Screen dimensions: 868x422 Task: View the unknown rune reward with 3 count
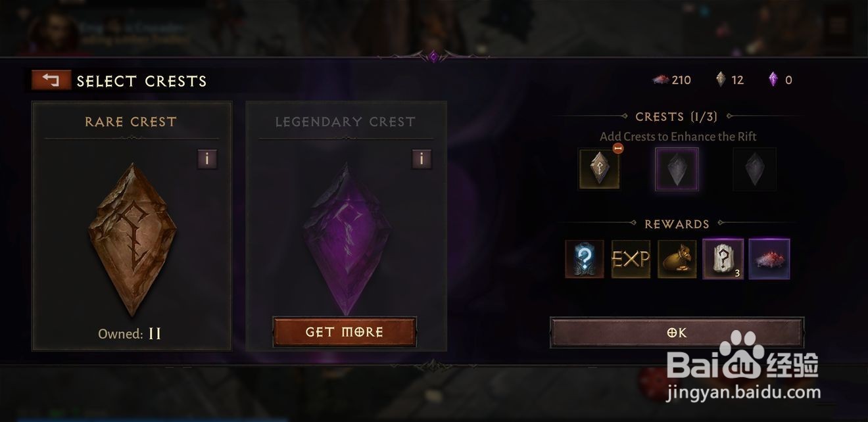(x=723, y=259)
